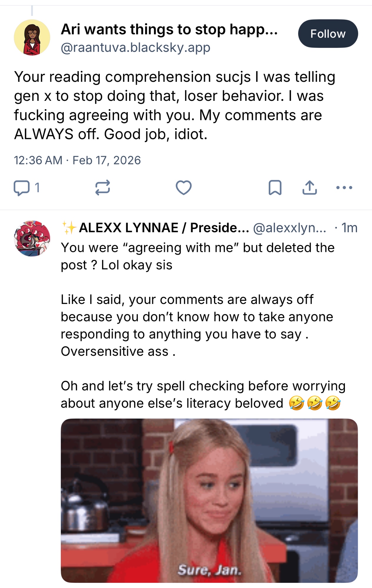This screenshot has width=372, height=588.
Task: Click the reply speech bubble icon
Action: pos(22,188)
